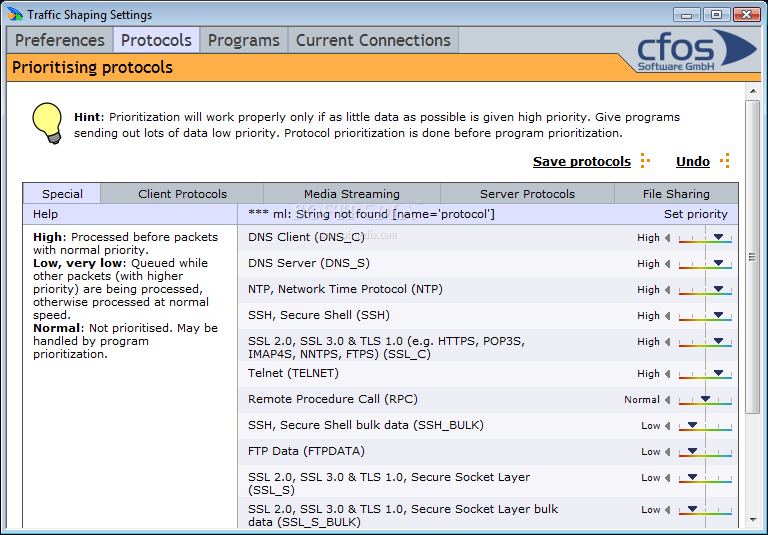
Task: Adjust the Telnet priority slider
Action: [x=705, y=374]
